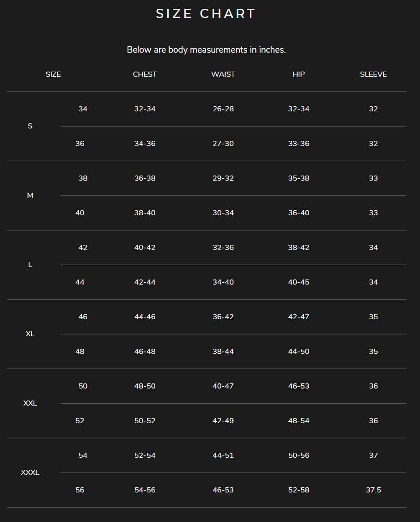Select the XXXL size label
The width and height of the screenshot is (420, 522).
click(x=30, y=473)
